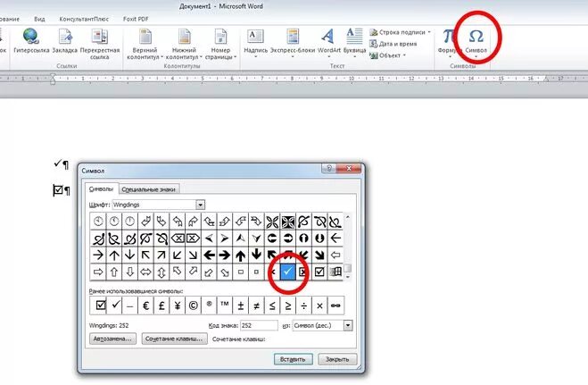Click the Код знака input field

(x=259, y=325)
